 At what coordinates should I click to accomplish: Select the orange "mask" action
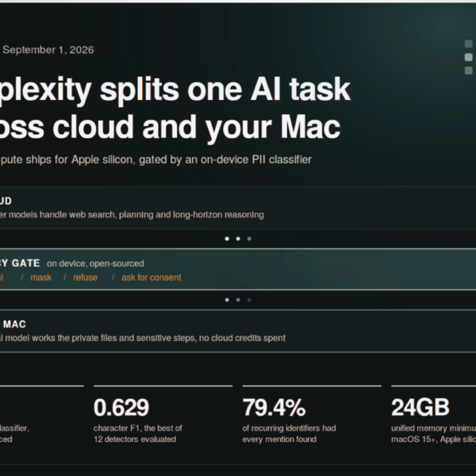(41, 278)
